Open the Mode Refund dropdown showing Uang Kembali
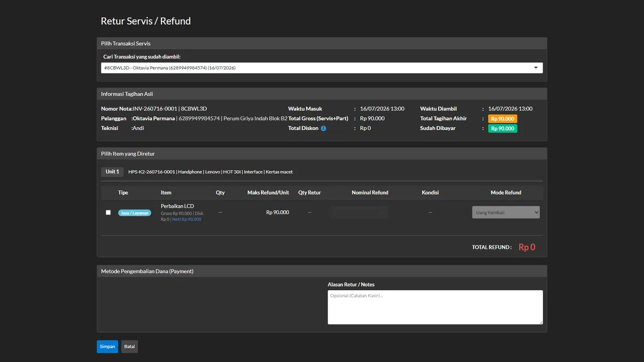The height and width of the screenshot is (362, 644). tap(506, 212)
